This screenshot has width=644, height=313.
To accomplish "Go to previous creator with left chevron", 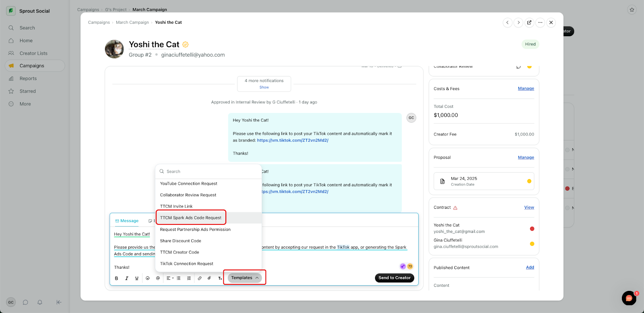I will coord(508,23).
